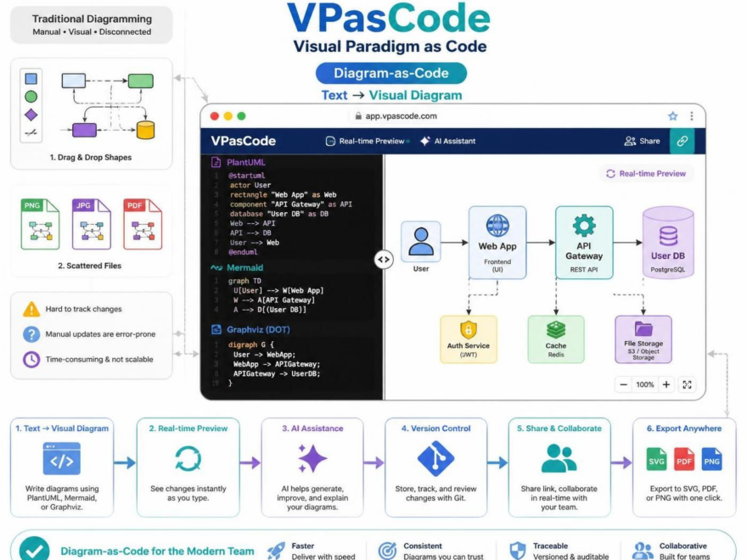The width and height of the screenshot is (747, 560).
Task: Select the Cache Redis node
Action: click(x=556, y=339)
